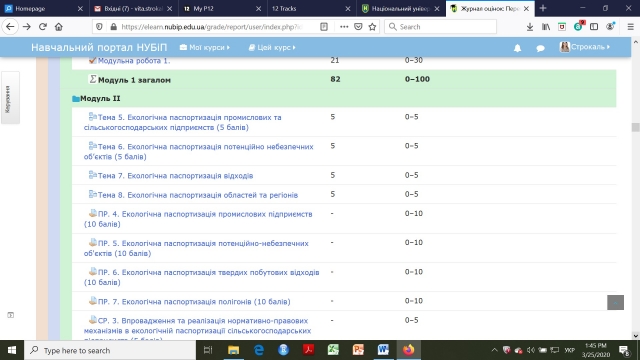Close the Журнал оцінок tab

tap(527, 8)
